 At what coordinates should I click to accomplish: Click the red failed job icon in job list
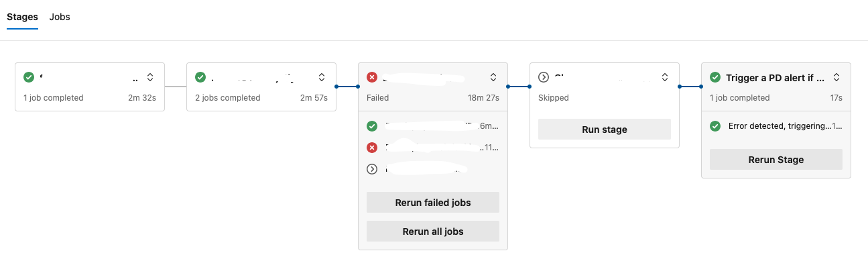pyautogui.click(x=372, y=148)
